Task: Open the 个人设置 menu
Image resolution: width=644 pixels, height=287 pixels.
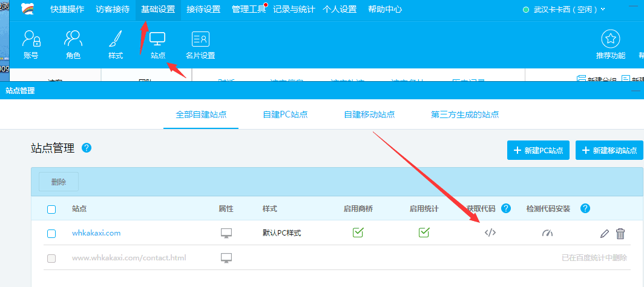Action: click(340, 9)
